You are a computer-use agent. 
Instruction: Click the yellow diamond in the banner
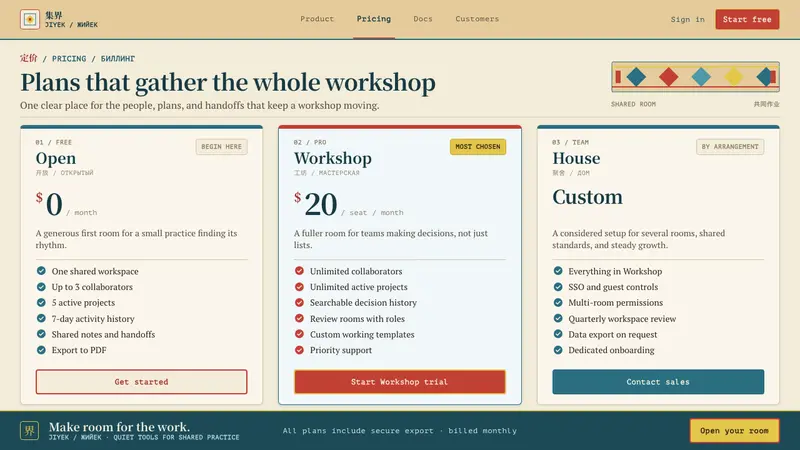click(x=734, y=77)
